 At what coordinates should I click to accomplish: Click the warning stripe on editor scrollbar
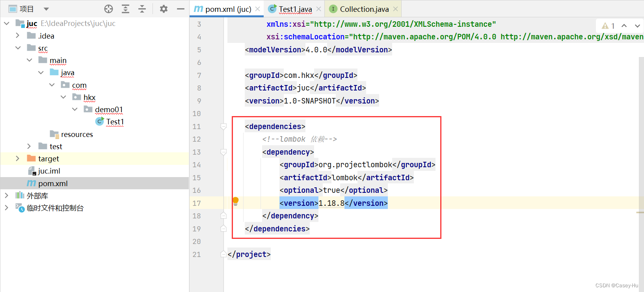tap(640, 213)
